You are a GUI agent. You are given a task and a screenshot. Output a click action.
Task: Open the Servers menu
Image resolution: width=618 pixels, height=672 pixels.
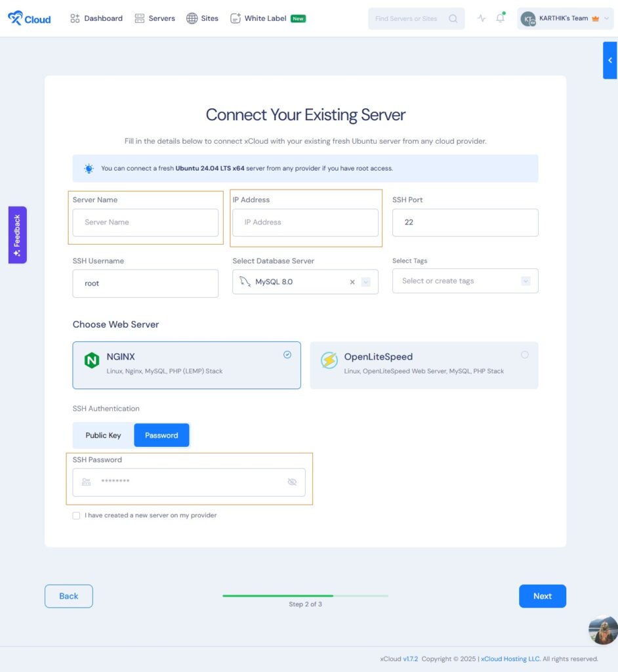point(155,18)
